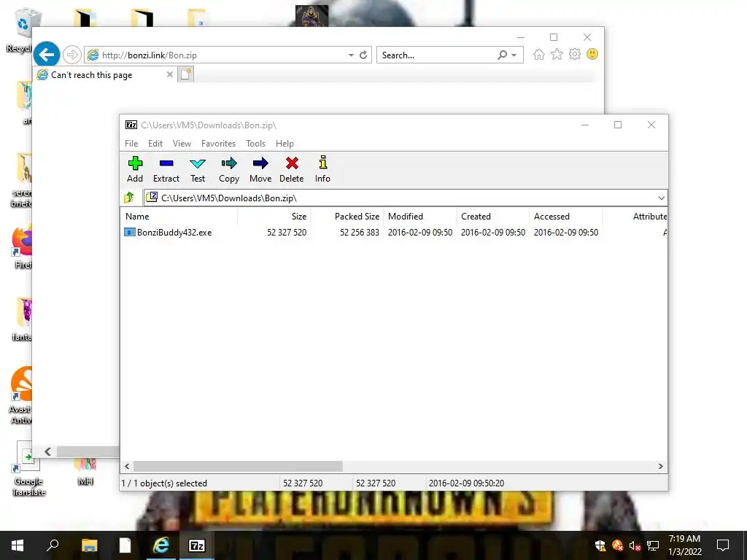Image resolution: width=747 pixels, height=560 pixels.
Task: Open Info for the archive in 7-Zip
Action: click(322, 169)
